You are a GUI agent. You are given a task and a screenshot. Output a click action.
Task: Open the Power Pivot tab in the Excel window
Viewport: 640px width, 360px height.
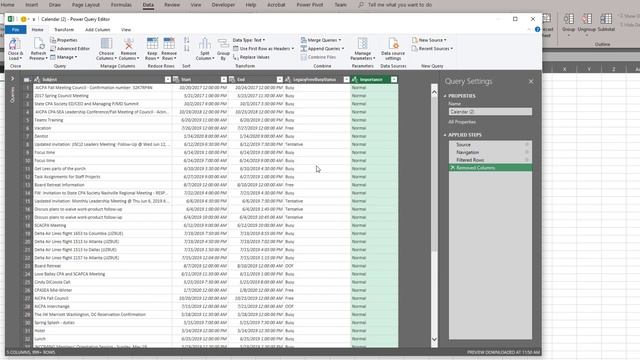pyautogui.click(x=309, y=5)
